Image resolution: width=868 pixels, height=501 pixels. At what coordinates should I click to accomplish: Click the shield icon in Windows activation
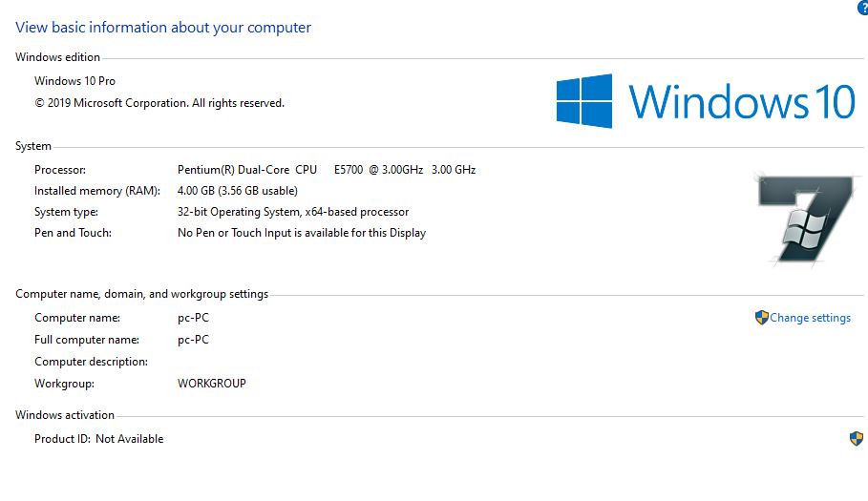pos(856,438)
